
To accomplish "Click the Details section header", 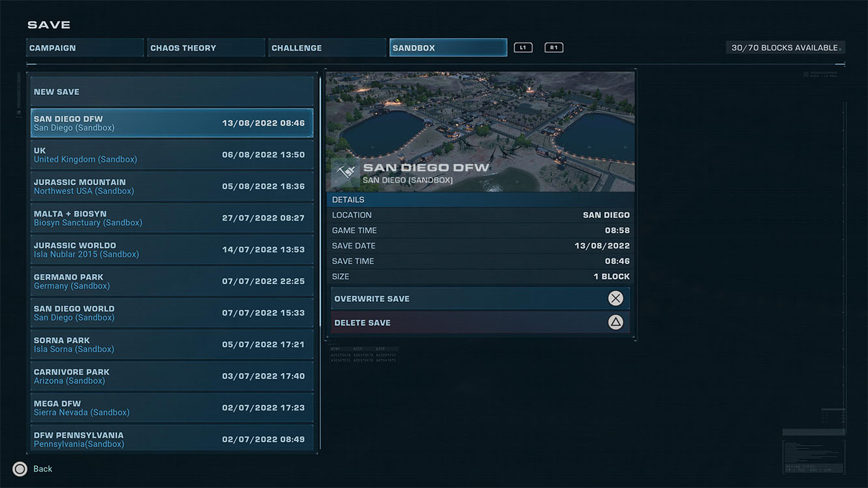I will point(481,200).
